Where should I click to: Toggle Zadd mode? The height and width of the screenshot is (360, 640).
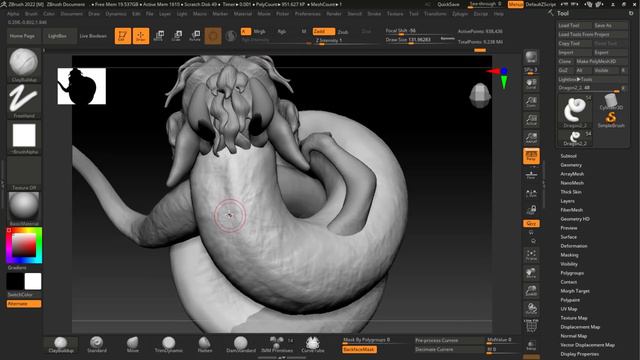tap(323, 31)
